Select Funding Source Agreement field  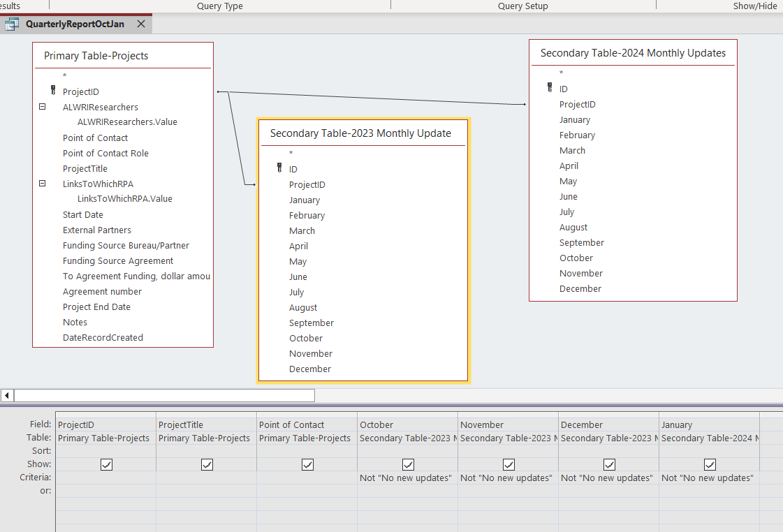click(118, 261)
